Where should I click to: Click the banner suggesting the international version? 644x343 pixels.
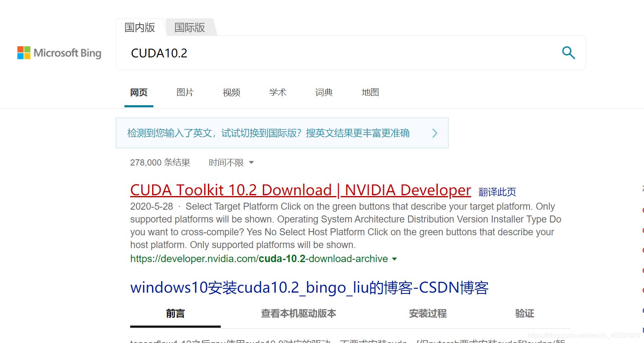[282, 133]
